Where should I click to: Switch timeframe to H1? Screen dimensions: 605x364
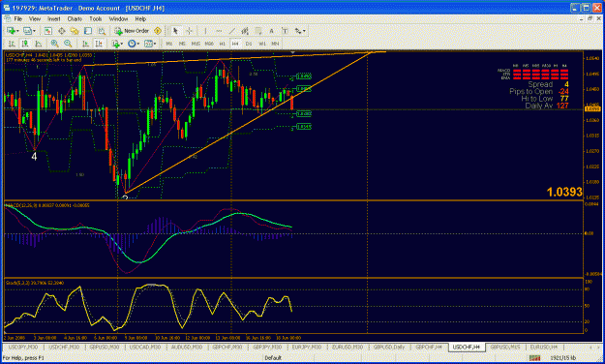point(223,44)
